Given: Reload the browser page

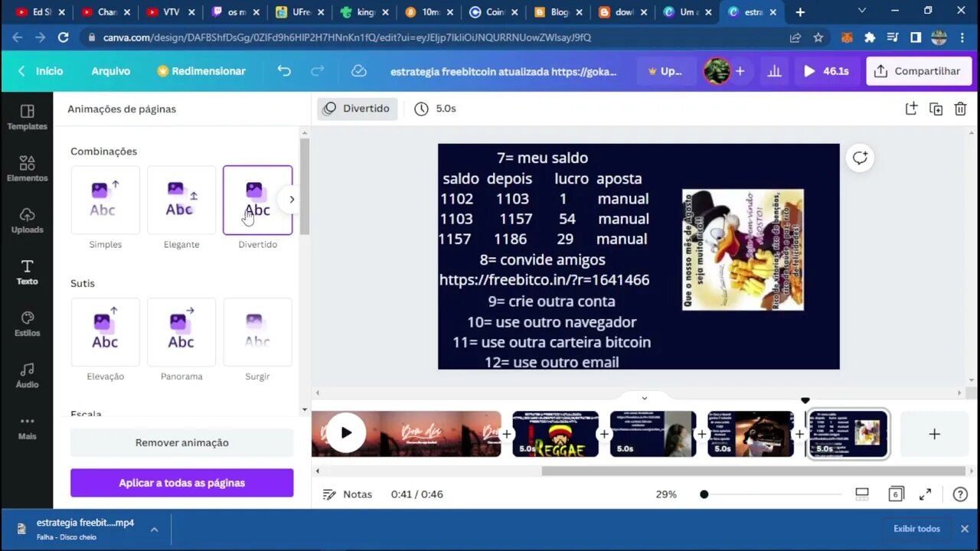Looking at the screenshot, I should point(64,37).
